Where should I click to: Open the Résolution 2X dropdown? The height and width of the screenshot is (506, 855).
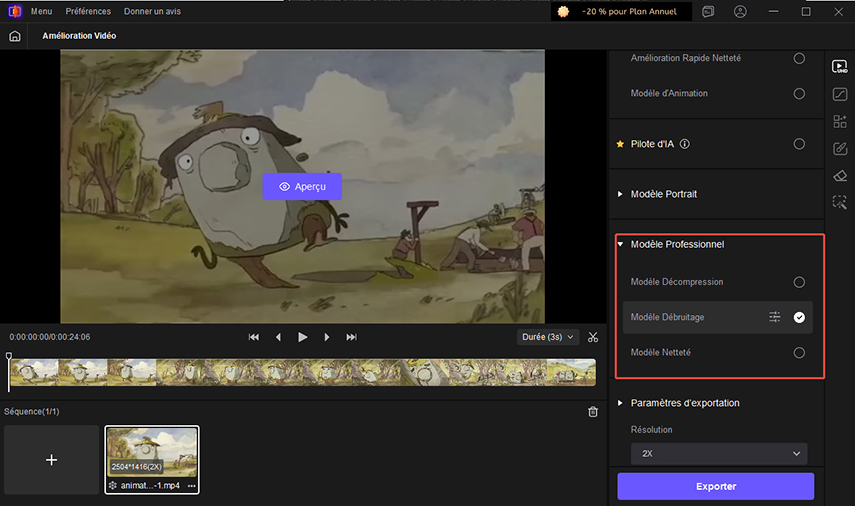[720, 453]
